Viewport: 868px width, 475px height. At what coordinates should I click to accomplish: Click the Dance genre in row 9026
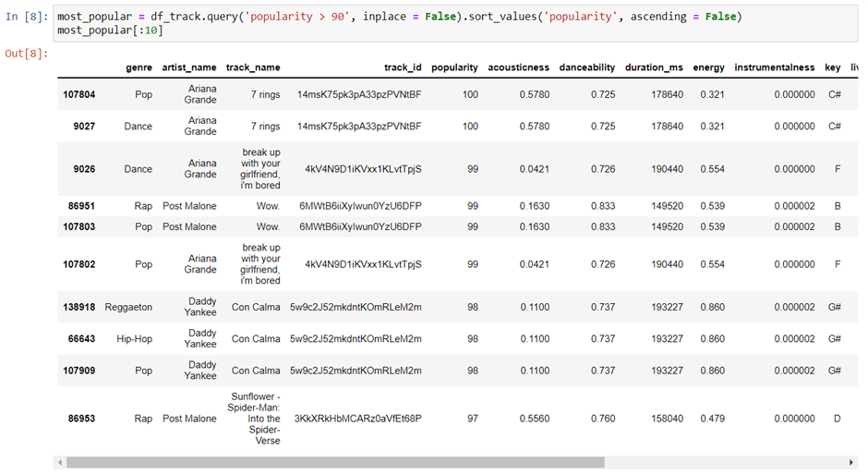(139, 169)
